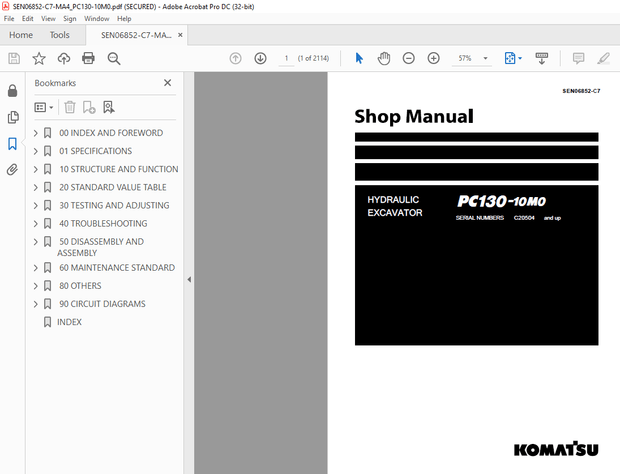This screenshot has height=474, width=620.
Task: Jump to the 80 OTHERS bookmark
Action: [x=80, y=286]
